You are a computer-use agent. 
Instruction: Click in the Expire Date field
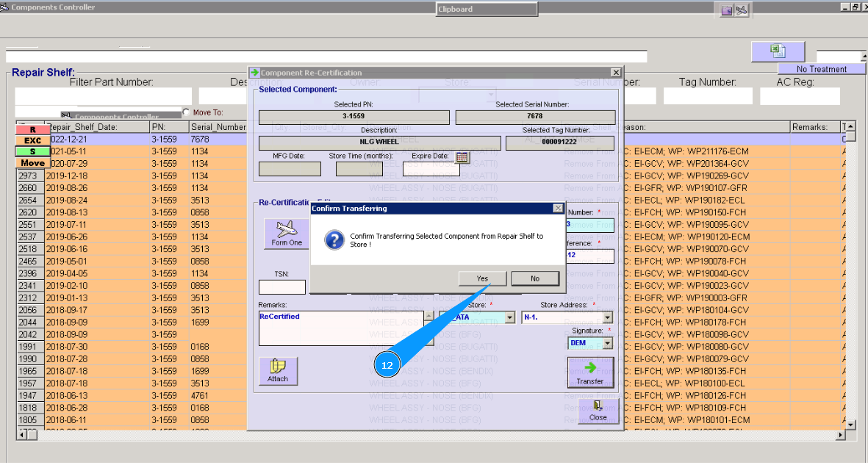431,169
